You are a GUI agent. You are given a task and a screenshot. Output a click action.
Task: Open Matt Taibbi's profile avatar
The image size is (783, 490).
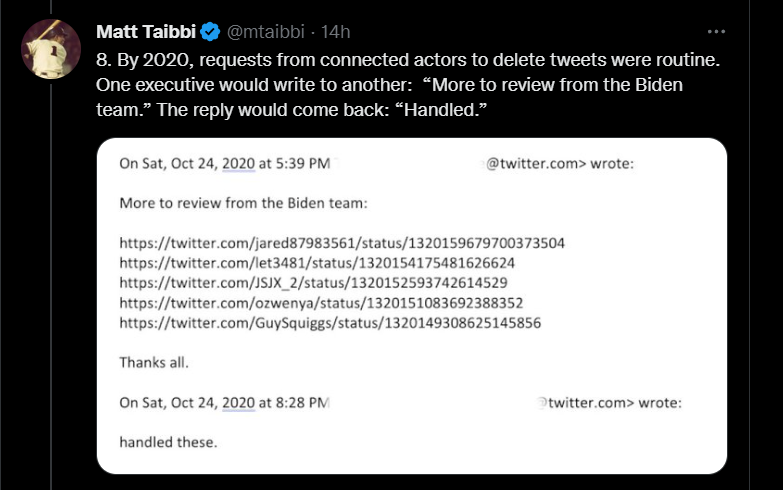pos(51,48)
